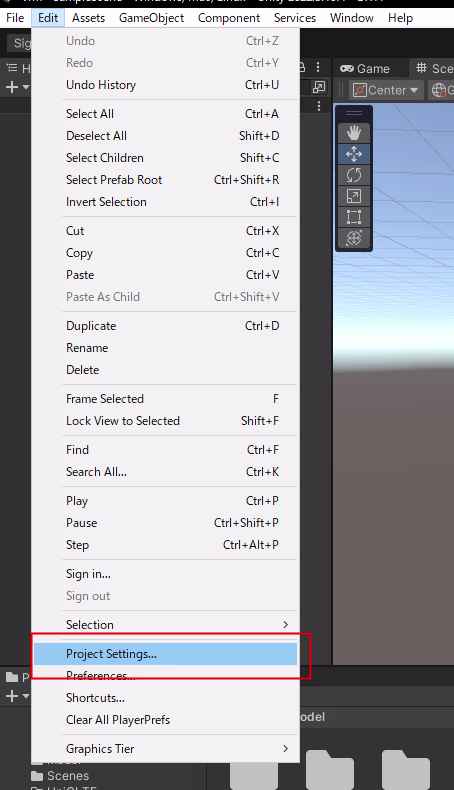
Task: Choose Find in the Edit menu
Action: [165, 450]
